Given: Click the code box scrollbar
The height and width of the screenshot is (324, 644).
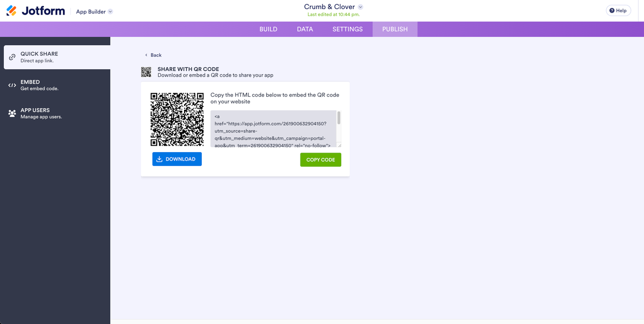Looking at the screenshot, I should coord(339,118).
